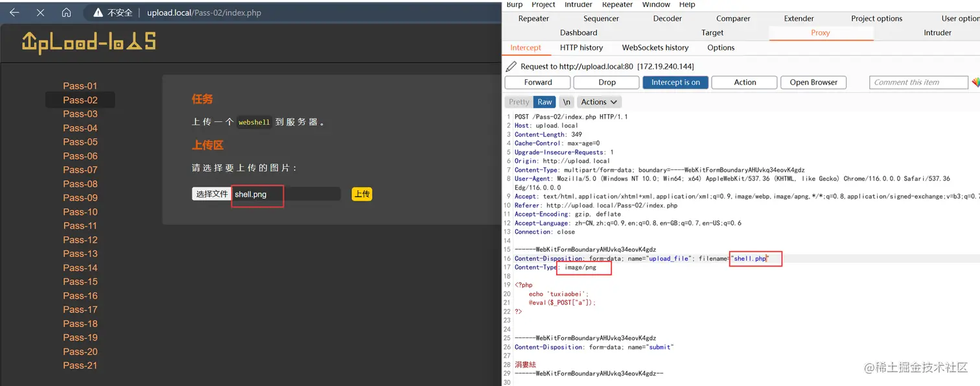Open Pass-05 in the sidebar
The image size is (980, 386).
80,141
